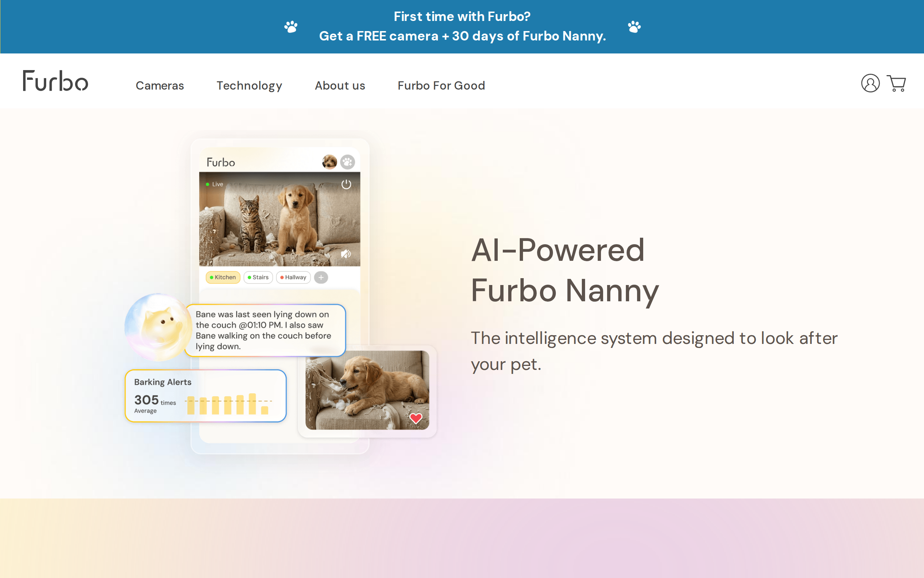Open the Technology menu

[x=249, y=86]
